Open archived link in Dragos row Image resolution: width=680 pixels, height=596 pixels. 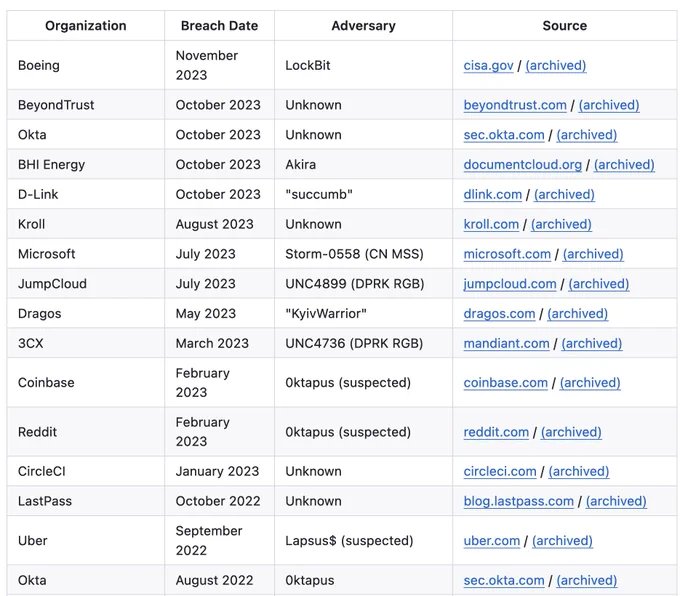[x=578, y=314]
